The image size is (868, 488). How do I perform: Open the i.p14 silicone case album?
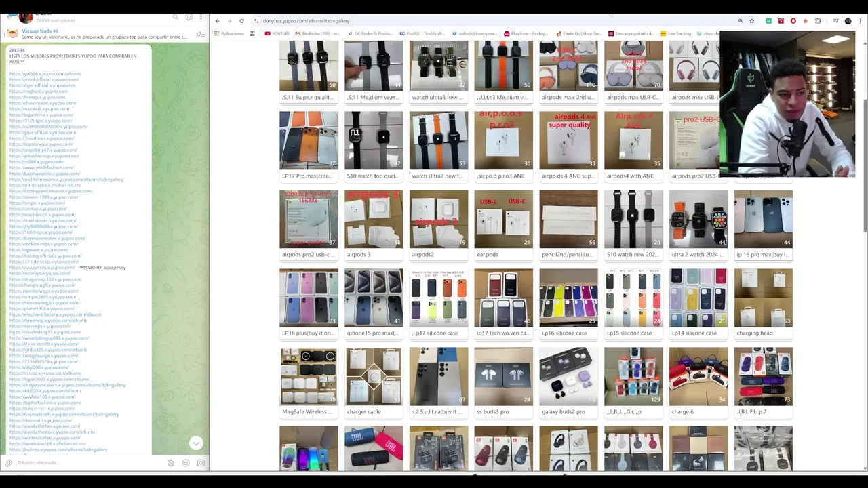click(698, 298)
